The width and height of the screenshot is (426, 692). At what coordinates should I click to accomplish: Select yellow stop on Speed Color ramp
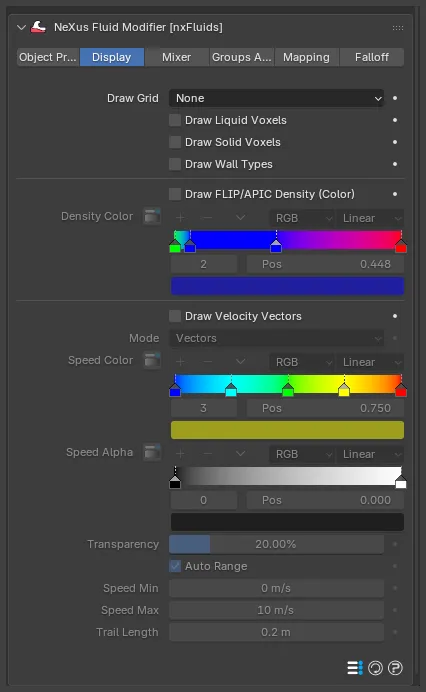click(344, 389)
